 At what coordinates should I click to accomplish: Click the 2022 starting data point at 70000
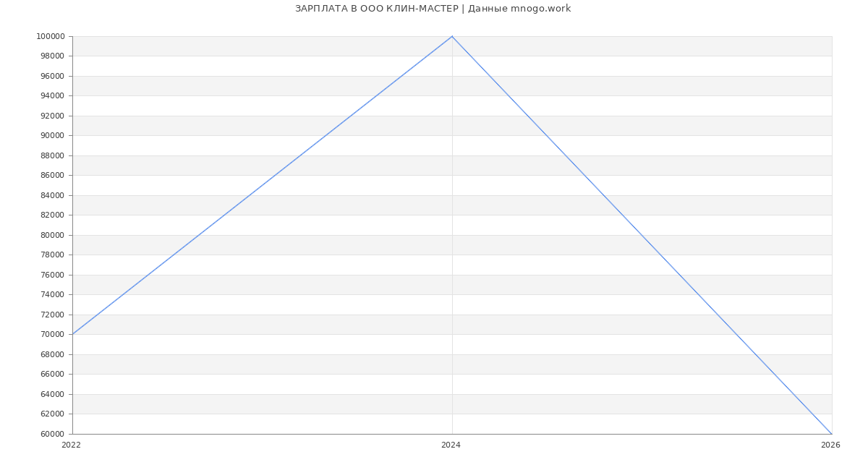click(72, 334)
